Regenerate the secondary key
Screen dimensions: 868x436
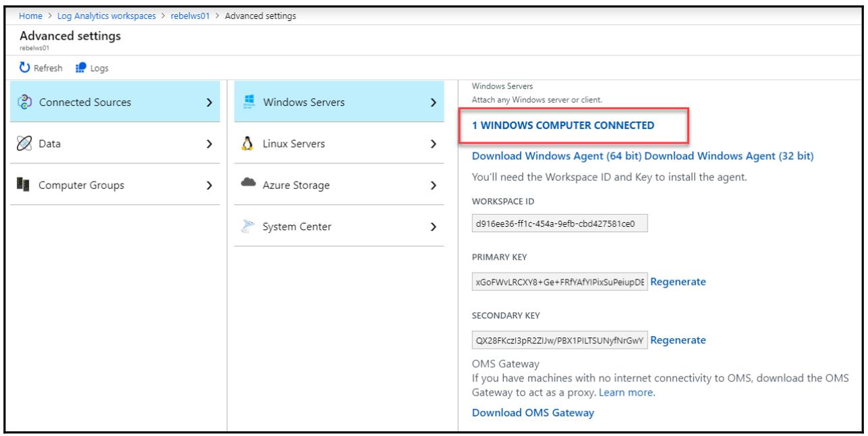tap(678, 340)
